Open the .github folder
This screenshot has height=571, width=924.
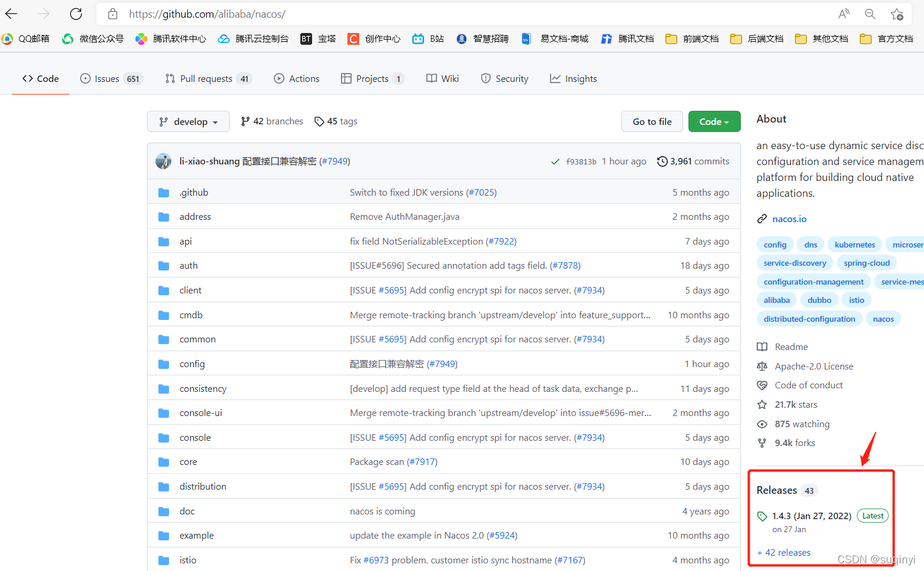[x=194, y=192]
